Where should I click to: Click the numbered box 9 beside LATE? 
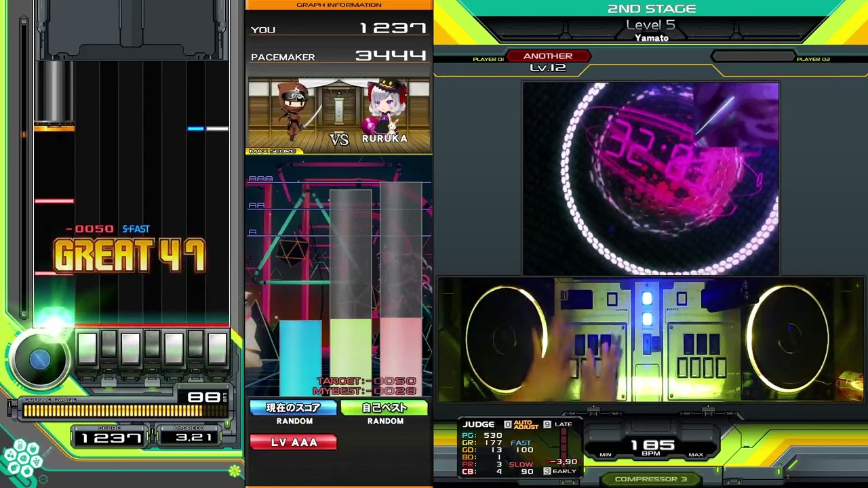547,424
